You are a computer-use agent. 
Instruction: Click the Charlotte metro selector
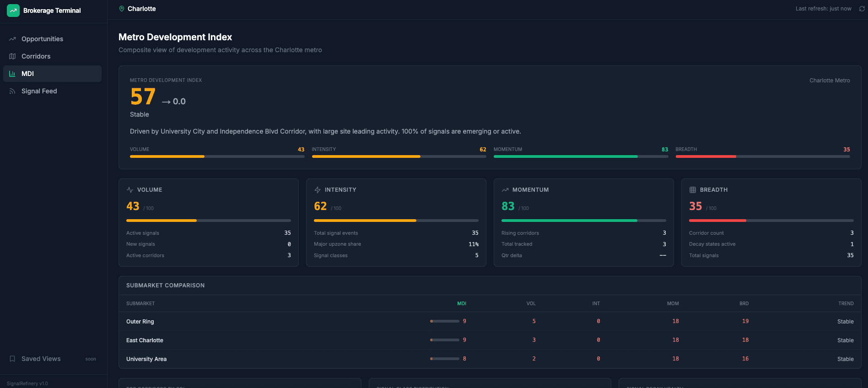click(x=137, y=9)
